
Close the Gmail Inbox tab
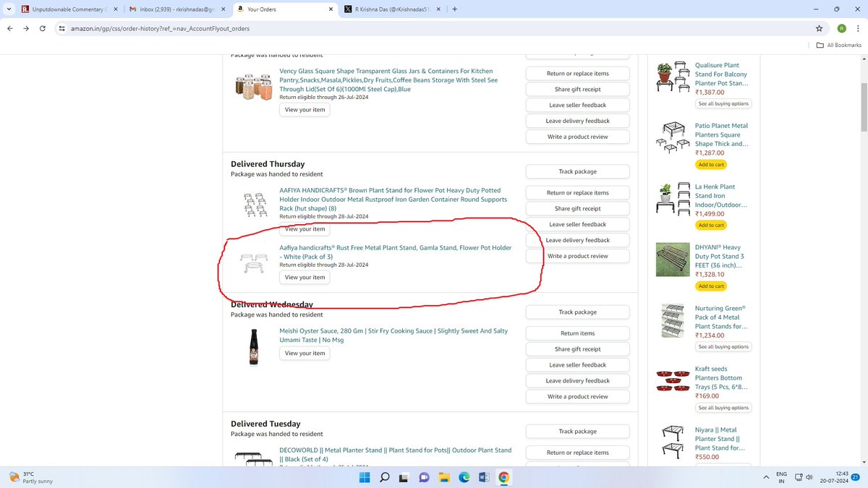223,9
